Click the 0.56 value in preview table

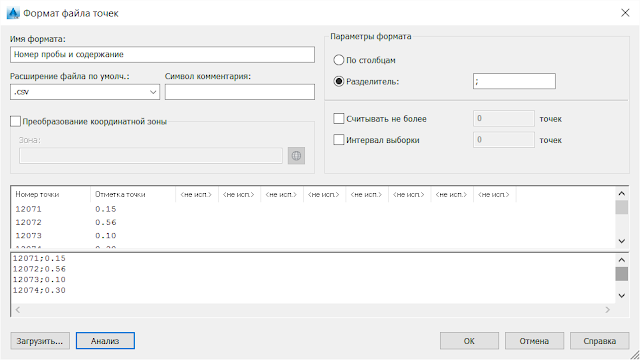coord(106,222)
